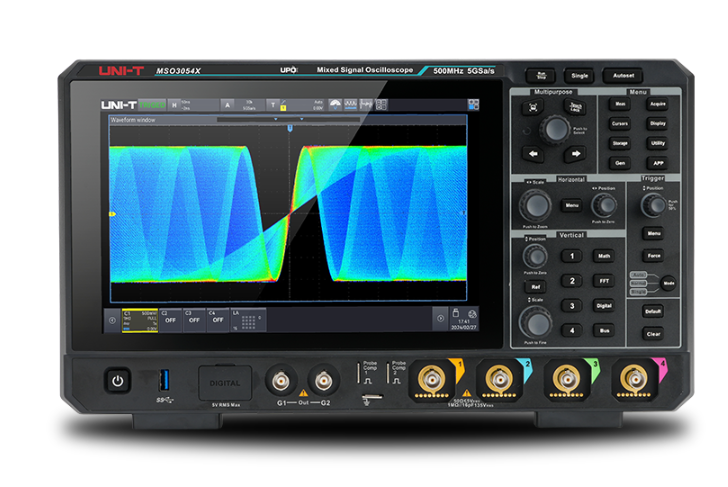Screen dimensions: 728x487
Task: Tap the right scroll arrow in channel bar
Action: tap(439, 319)
